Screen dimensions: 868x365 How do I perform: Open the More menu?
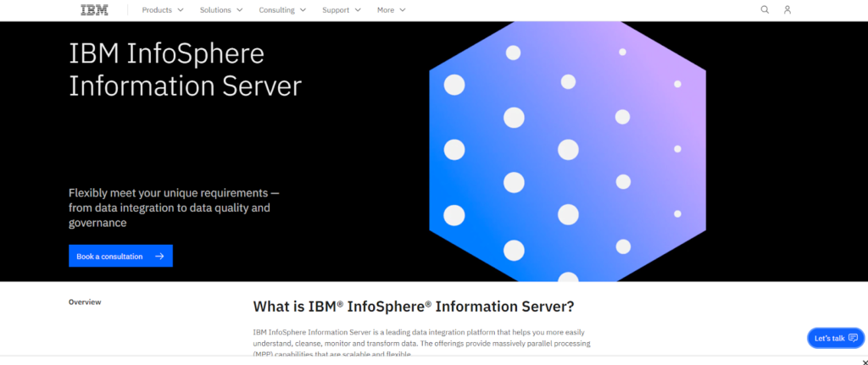[391, 10]
